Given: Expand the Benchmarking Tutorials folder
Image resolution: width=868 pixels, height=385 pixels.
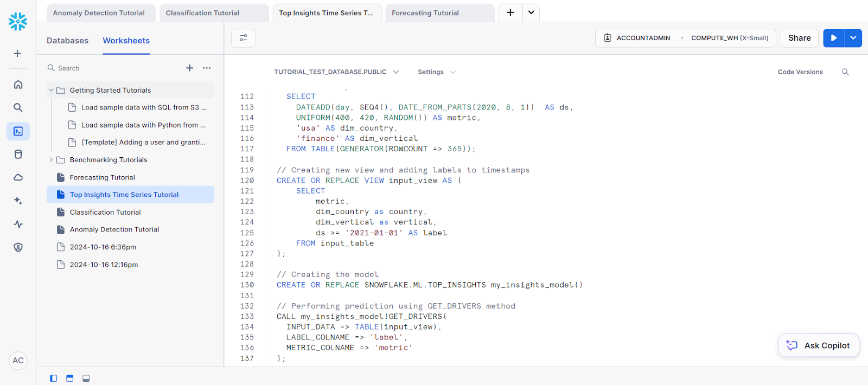Looking at the screenshot, I should pos(51,160).
